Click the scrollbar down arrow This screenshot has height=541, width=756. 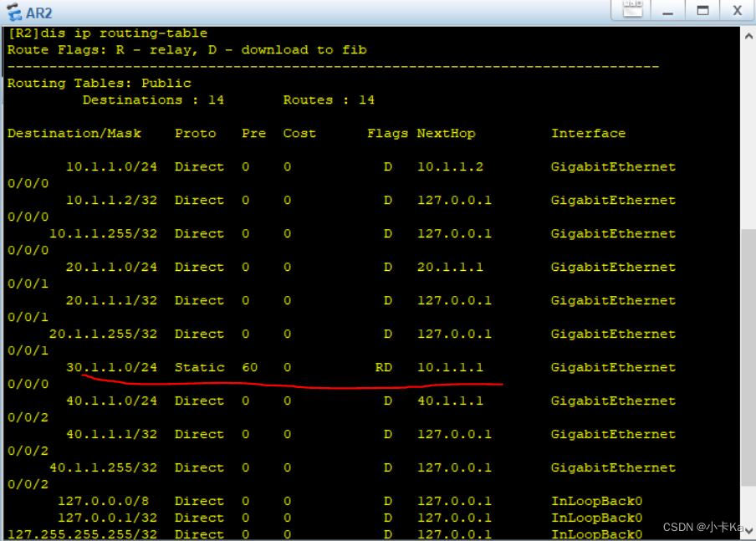[x=748, y=530]
